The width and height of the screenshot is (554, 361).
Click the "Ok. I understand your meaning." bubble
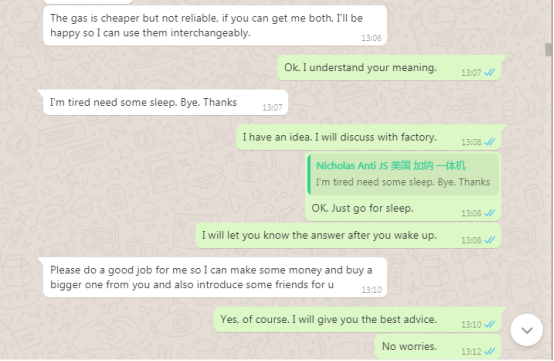click(x=389, y=68)
